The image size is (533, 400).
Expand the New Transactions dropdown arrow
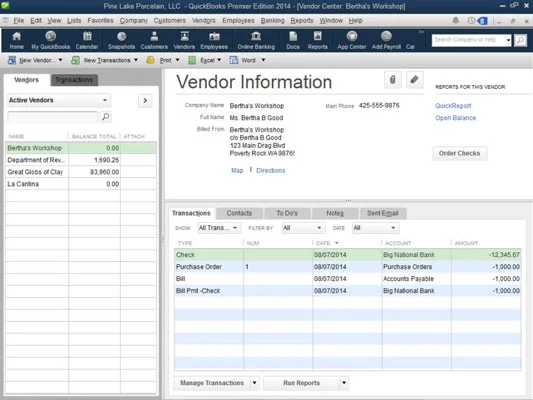136,60
